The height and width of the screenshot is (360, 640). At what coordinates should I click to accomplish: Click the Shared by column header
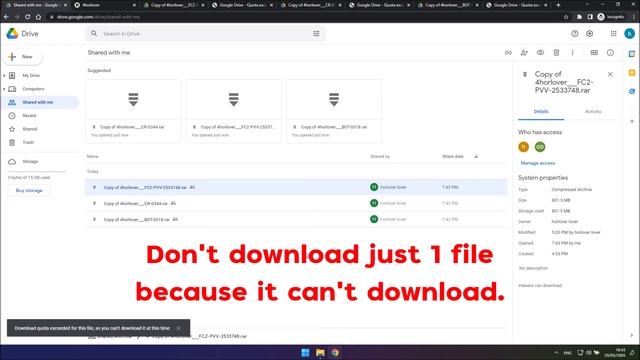click(380, 156)
